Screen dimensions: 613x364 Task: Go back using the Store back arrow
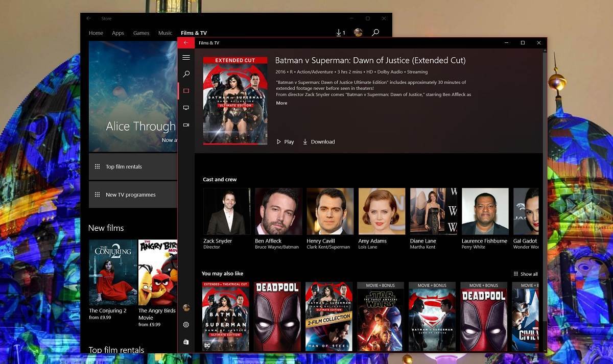(x=89, y=18)
